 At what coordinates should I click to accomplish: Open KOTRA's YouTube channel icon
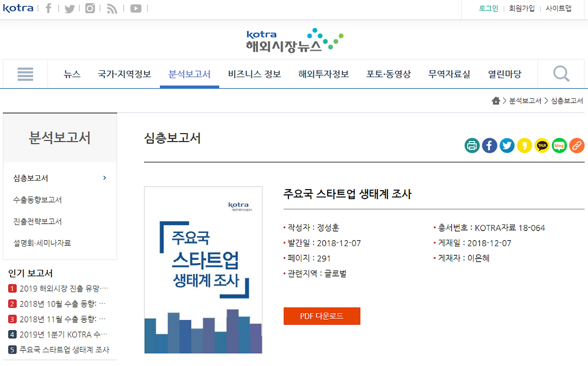coord(136,8)
